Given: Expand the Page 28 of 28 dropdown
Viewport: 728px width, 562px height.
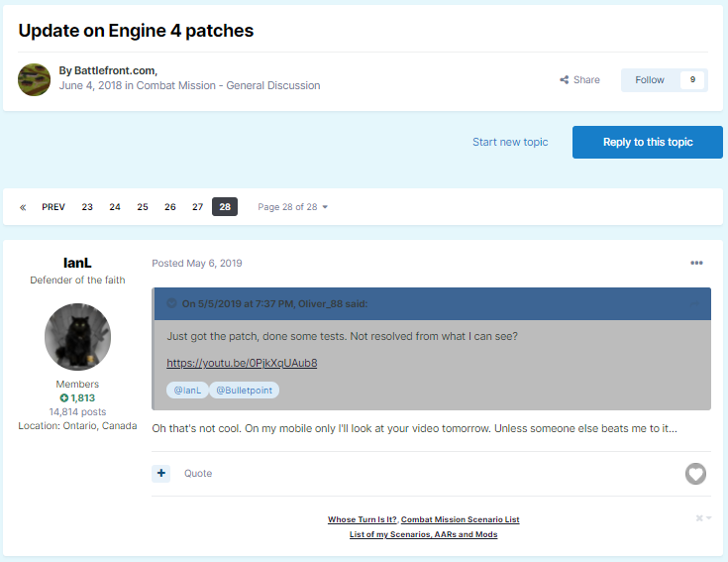Looking at the screenshot, I should [x=292, y=207].
